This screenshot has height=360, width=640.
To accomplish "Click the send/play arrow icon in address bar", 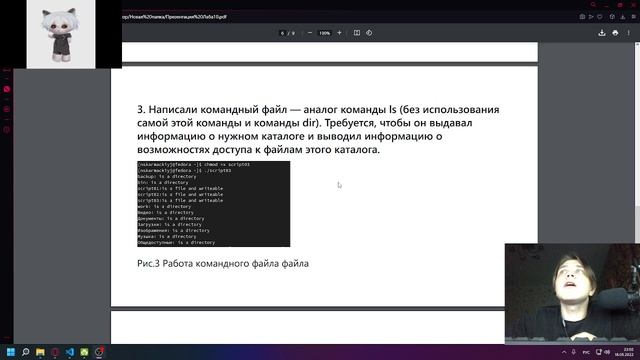I will 591,17.
